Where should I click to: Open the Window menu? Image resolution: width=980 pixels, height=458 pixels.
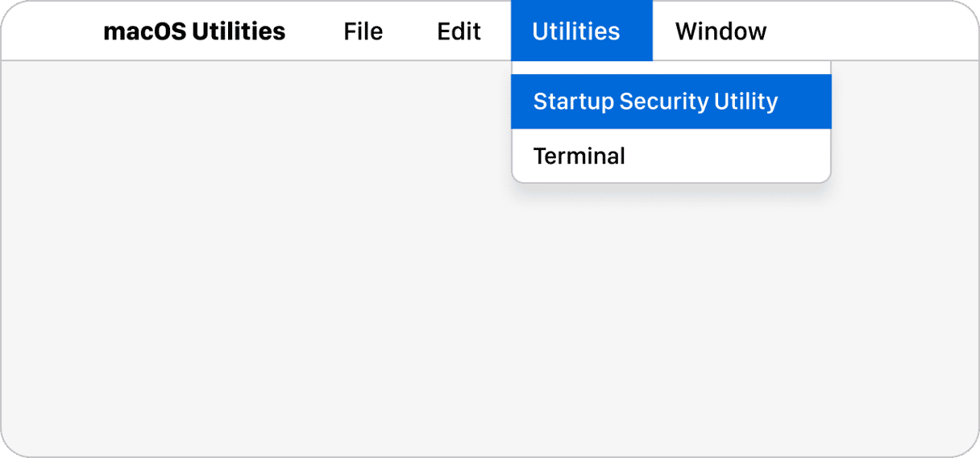point(720,31)
